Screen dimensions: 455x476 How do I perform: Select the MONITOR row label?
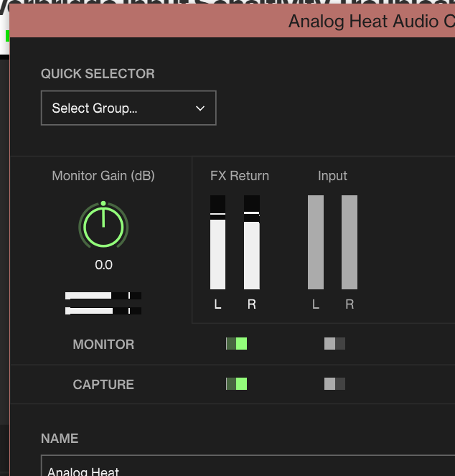tap(103, 345)
